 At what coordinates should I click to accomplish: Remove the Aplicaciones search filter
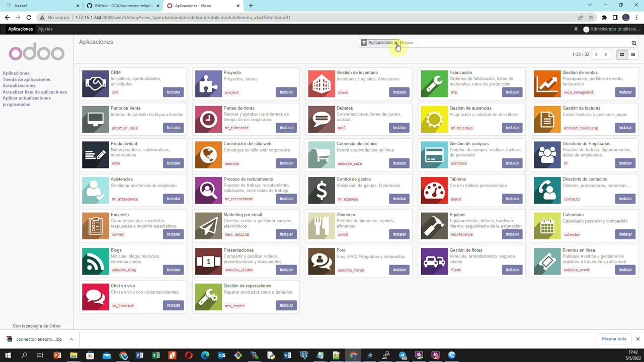396,43
